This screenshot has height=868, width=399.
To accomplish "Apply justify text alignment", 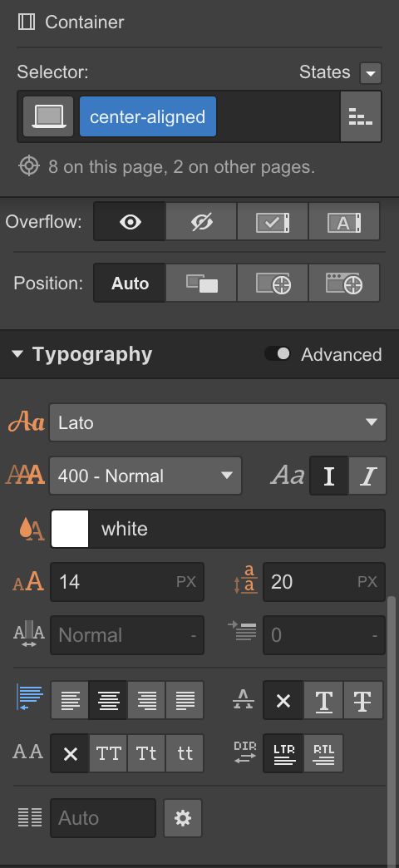I will pyautogui.click(x=185, y=701).
